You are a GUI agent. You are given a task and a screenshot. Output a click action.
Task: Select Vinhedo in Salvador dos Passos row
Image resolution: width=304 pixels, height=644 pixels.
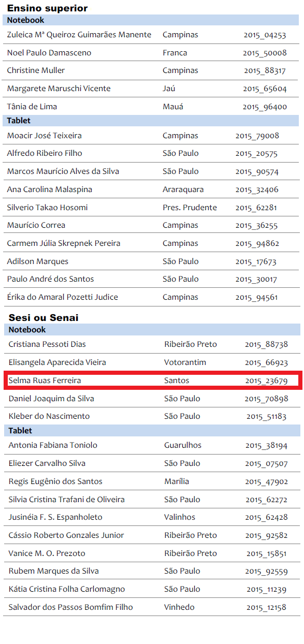click(x=180, y=607)
